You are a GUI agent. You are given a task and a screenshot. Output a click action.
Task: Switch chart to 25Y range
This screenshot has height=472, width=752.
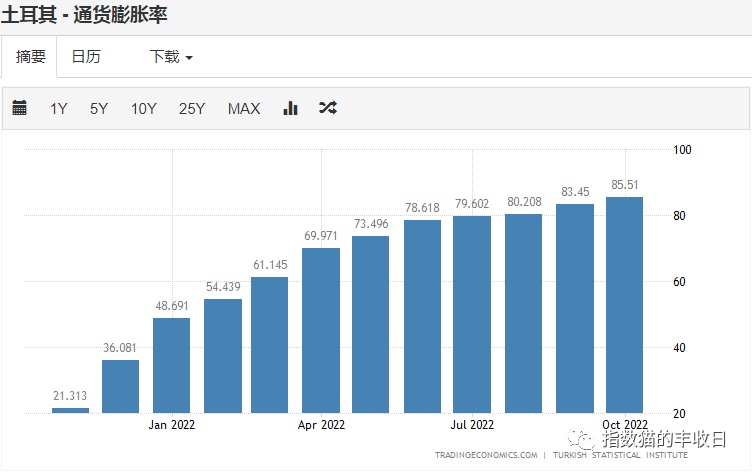tap(192, 109)
